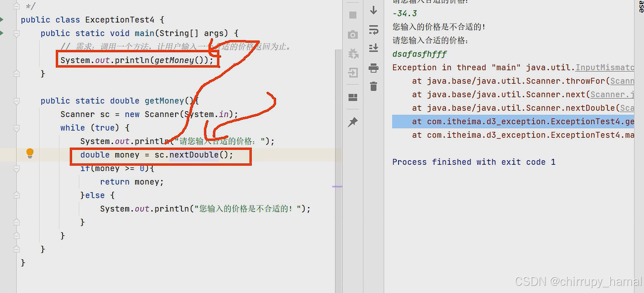This screenshot has height=293, width=644.
Task: Click the 'if(money >= 0){' line
Action: 117,168
